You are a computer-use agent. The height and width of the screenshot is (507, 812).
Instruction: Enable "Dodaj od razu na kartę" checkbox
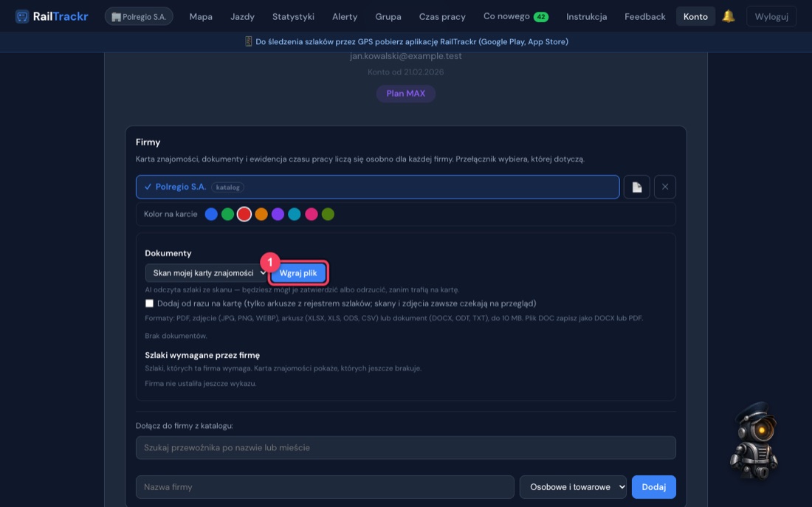point(149,303)
